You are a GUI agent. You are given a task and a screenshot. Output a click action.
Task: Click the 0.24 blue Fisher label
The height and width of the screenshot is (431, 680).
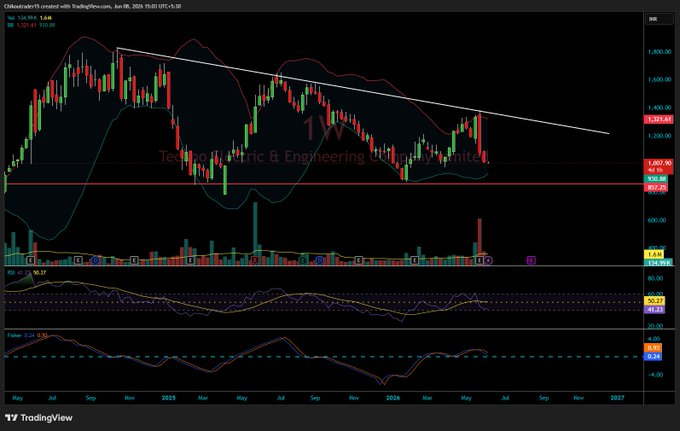pos(653,356)
